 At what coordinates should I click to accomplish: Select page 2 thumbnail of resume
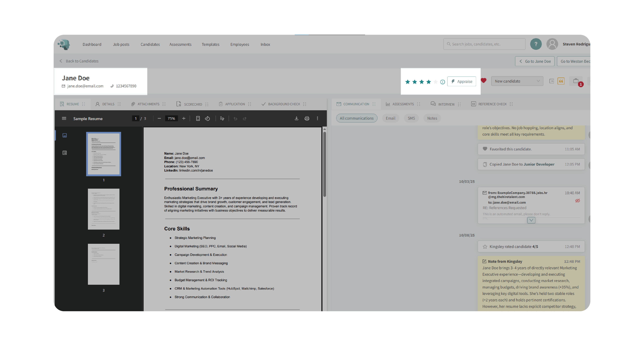[104, 209]
